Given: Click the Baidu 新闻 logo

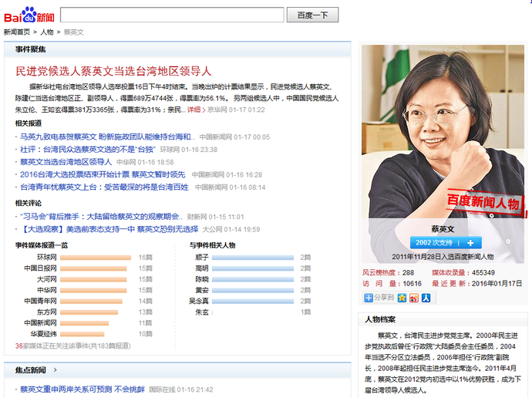Looking at the screenshot, I should [29, 15].
